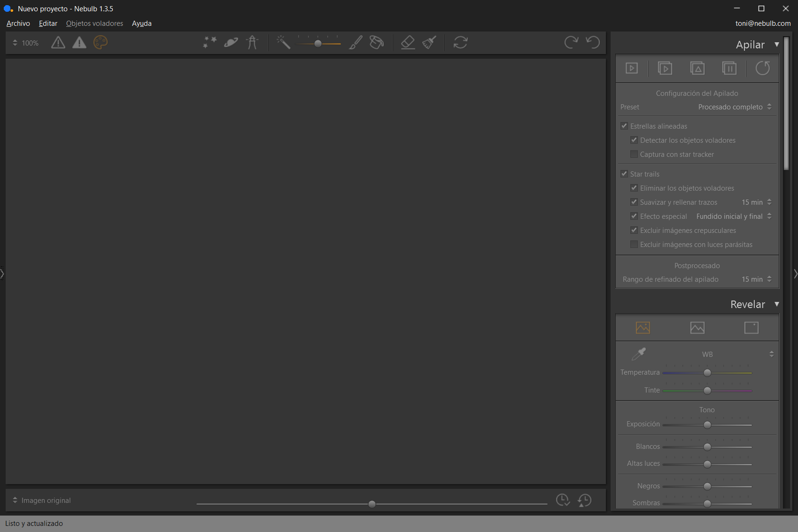The height and width of the screenshot is (532, 798).
Task: Click the reset circular arrow in Apilar
Action: point(763,68)
